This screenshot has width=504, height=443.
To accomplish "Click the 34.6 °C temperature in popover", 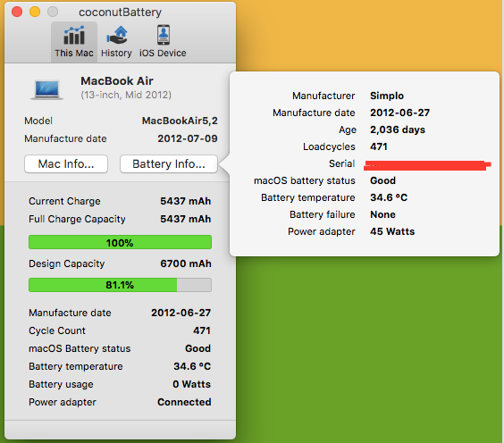I will tap(389, 197).
